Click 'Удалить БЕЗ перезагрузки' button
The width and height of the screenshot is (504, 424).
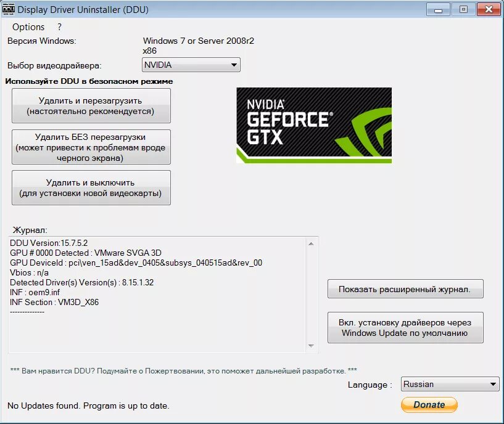pyautogui.click(x=91, y=147)
